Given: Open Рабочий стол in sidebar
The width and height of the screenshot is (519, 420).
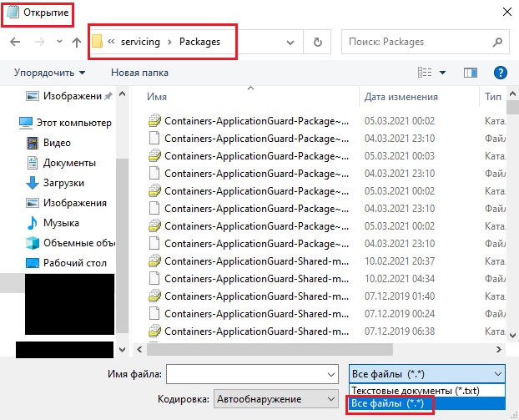Looking at the screenshot, I should pyautogui.click(x=67, y=263).
